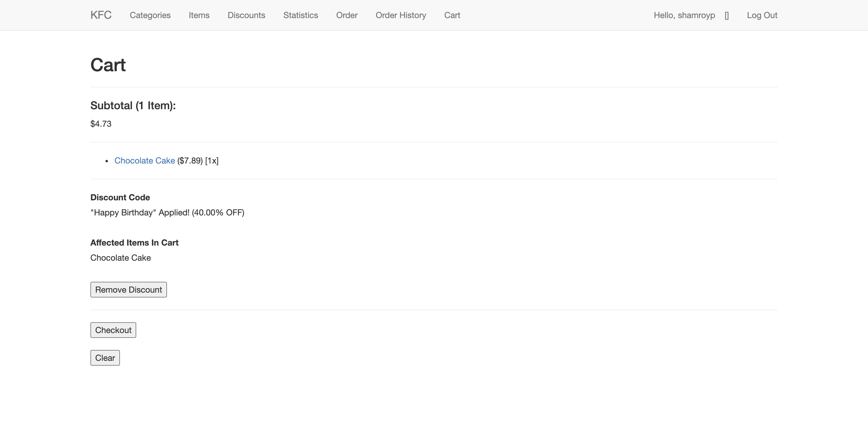The width and height of the screenshot is (868, 426).
Task: Click Chocolate Cake under Affected Items
Action: click(121, 258)
